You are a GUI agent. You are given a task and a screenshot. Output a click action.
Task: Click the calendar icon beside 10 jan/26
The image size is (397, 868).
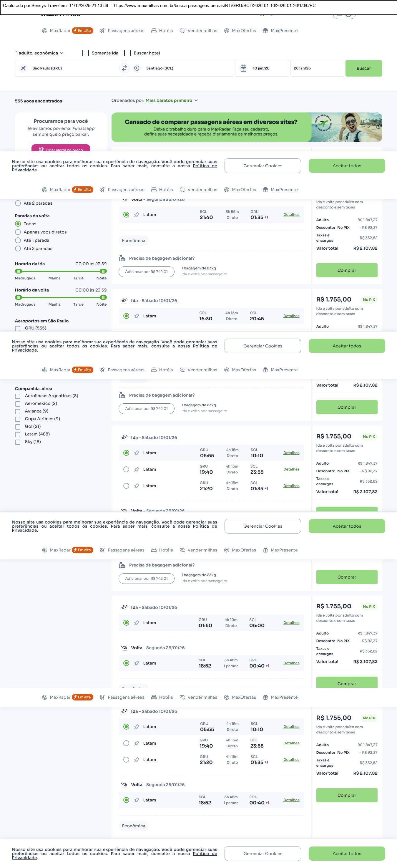[243, 68]
